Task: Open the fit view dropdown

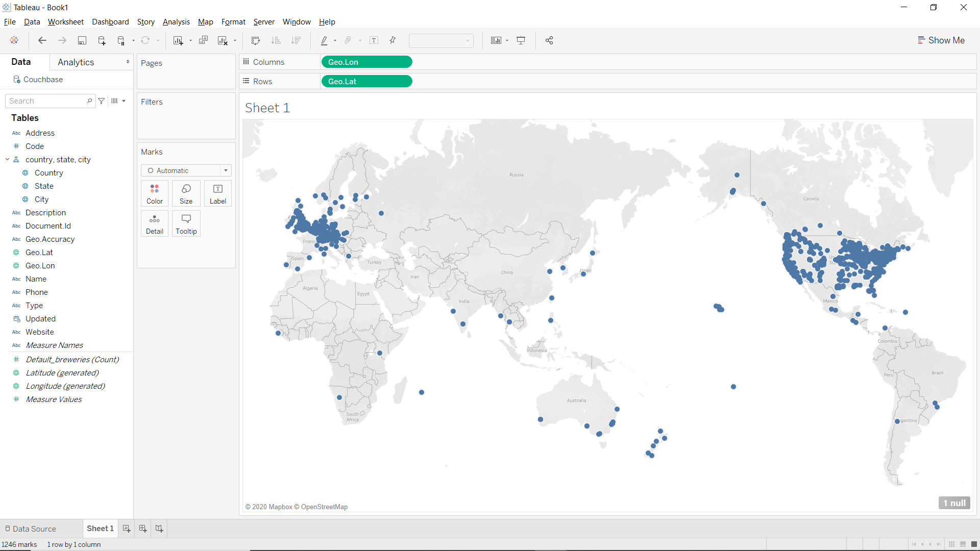Action: (506, 40)
